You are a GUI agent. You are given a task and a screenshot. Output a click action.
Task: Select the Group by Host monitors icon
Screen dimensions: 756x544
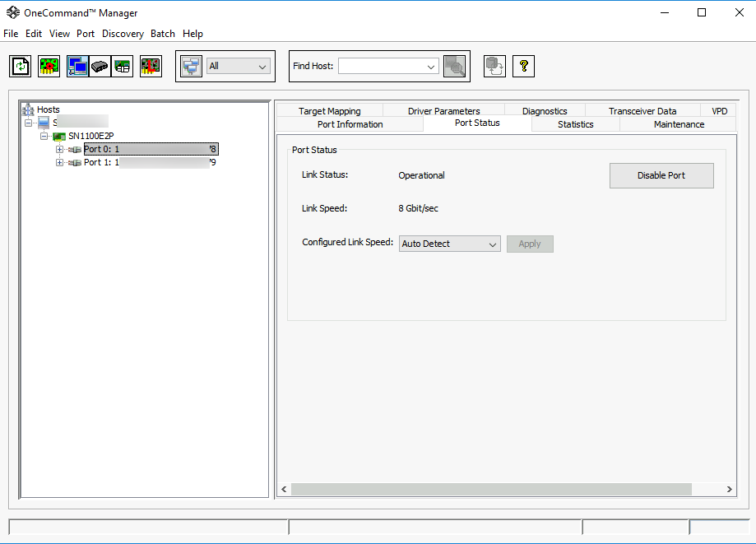click(x=77, y=66)
